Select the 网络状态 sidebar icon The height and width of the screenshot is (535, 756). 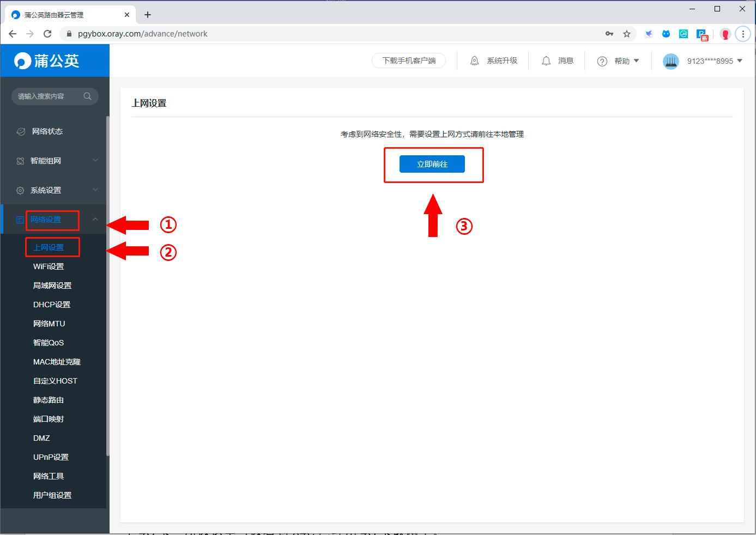click(20, 131)
